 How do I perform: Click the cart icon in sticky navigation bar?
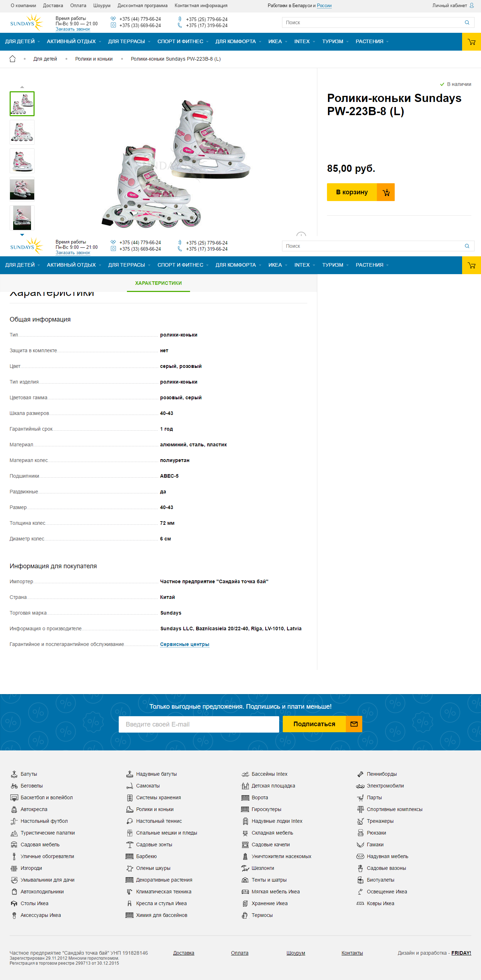(x=471, y=265)
